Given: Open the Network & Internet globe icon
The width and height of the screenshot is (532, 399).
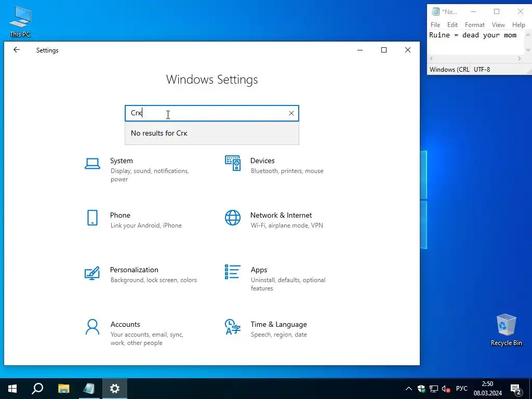Looking at the screenshot, I should pos(233,218).
